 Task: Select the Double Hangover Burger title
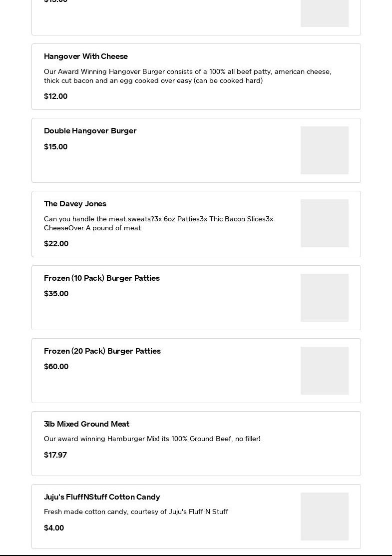(x=90, y=131)
